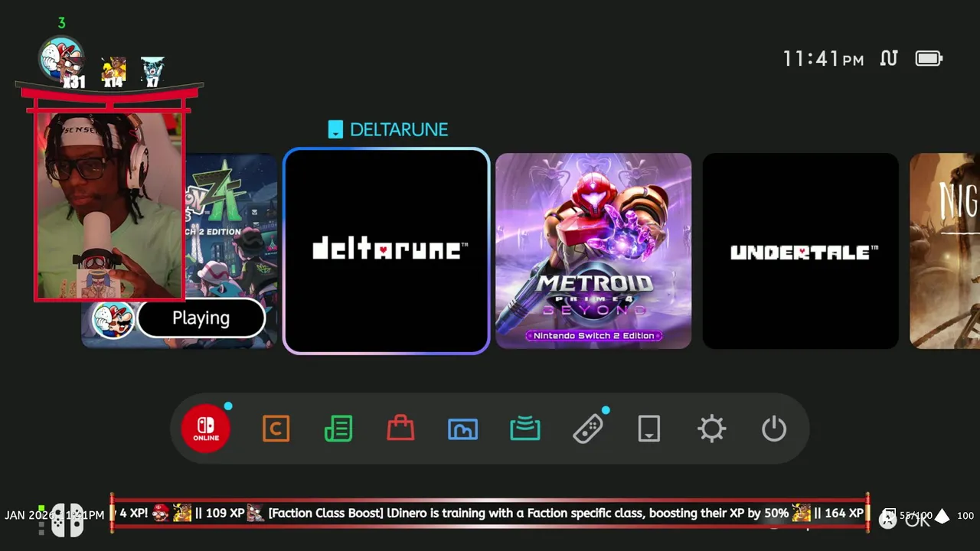This screenshot has height=551, width=980.
Task: Open Nintendo Switch Online icon
Action: tap(206, 429)
